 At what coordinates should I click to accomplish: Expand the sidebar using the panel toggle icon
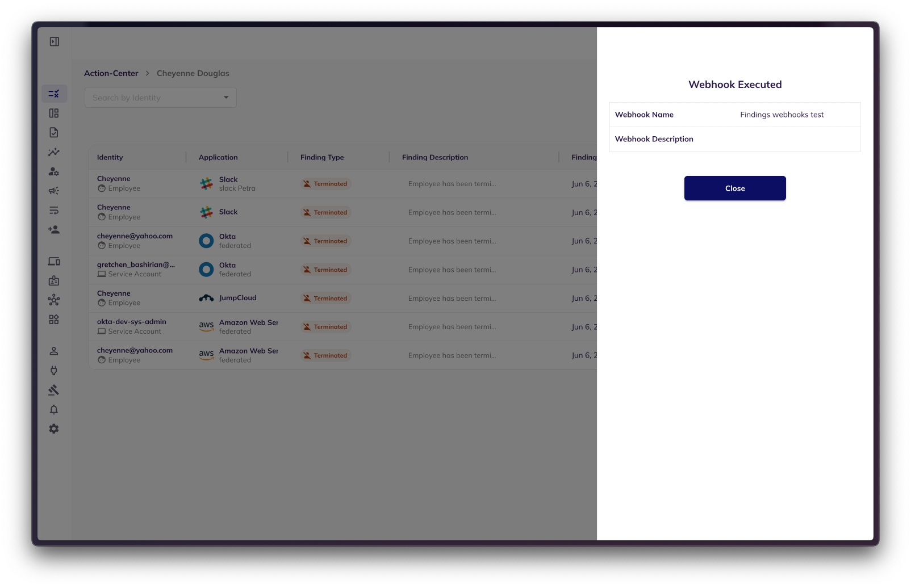click(55, 41)
